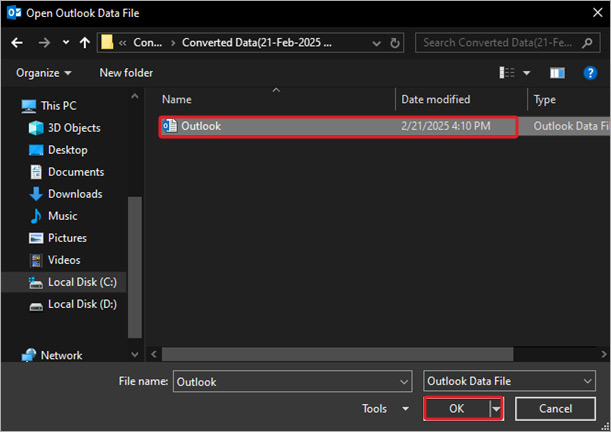Change view layout icon
Screen dimensions: 611x432
click(x=505, y=73)
